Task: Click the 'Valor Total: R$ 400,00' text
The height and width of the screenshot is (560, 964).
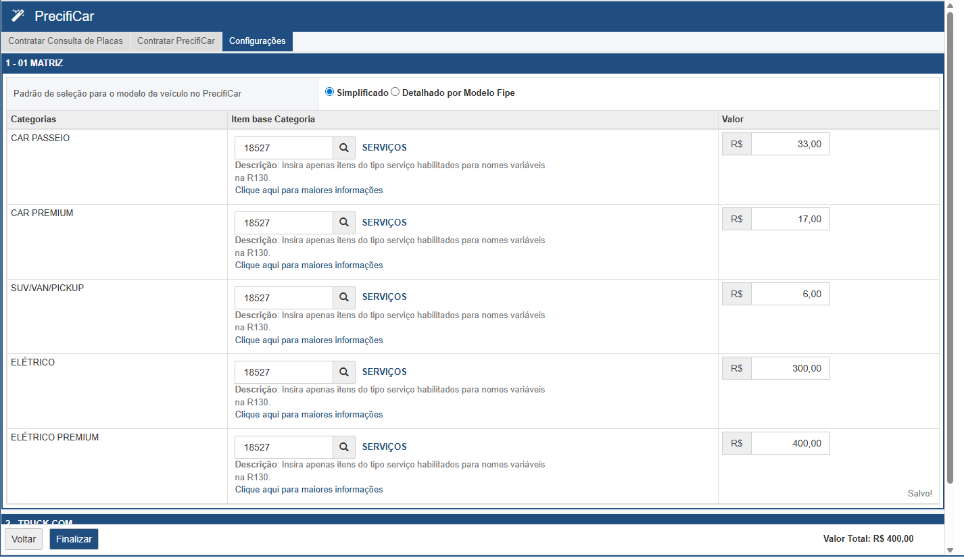Action: [x=869, y=539]
